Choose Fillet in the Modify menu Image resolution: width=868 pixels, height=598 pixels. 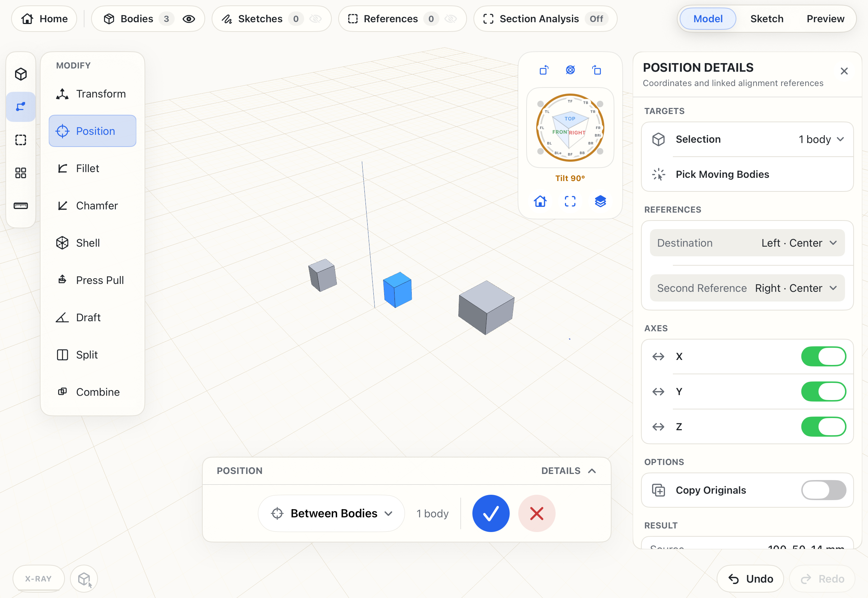[x=92, y=168]
